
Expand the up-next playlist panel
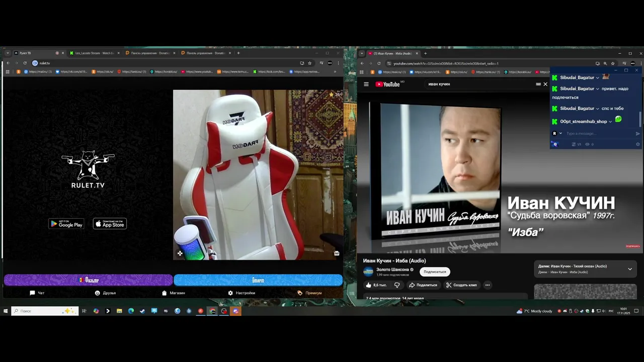[629, 269]
